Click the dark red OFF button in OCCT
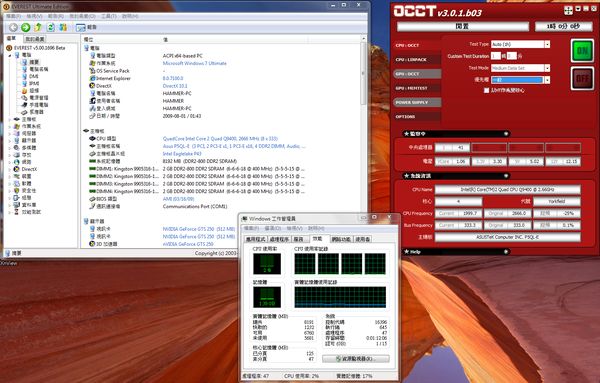The image size is (600, 383). pyautogui.click(x=582, y=78)
